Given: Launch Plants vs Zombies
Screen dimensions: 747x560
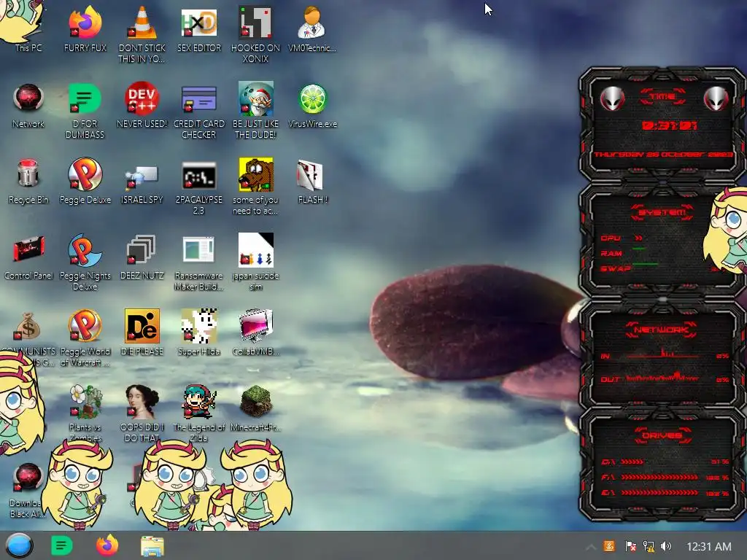Looking at the screenshot, I should click(85, 413).
